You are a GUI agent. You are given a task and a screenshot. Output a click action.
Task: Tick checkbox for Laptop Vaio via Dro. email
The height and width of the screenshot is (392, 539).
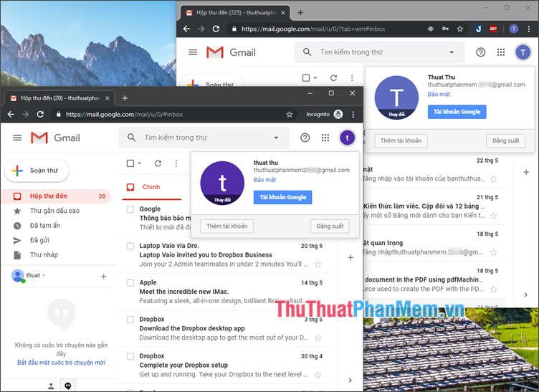point(130,246)
